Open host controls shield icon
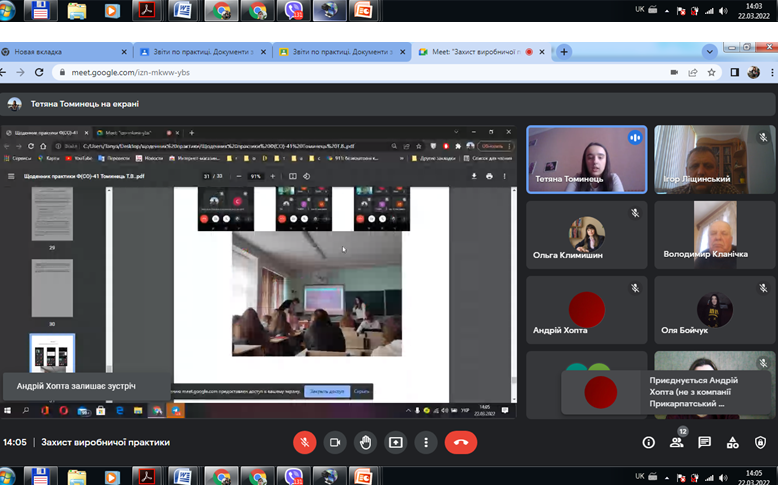This screenshot has height=485, width=778. click(760, 442)
